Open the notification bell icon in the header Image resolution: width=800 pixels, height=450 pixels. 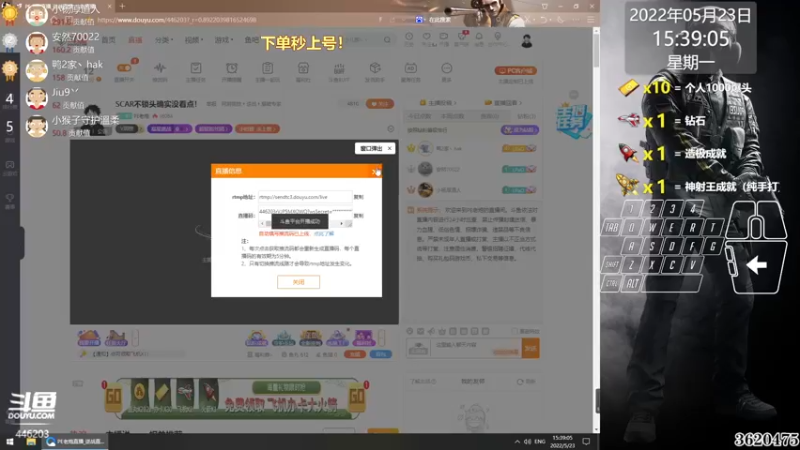pyautogui.click(x=479, y=37)
